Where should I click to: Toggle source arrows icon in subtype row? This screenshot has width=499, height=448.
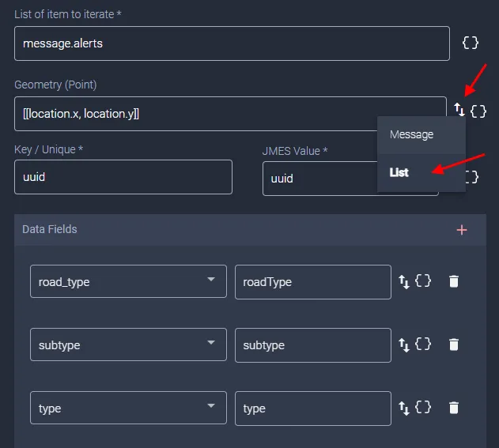tap(404, 345)
